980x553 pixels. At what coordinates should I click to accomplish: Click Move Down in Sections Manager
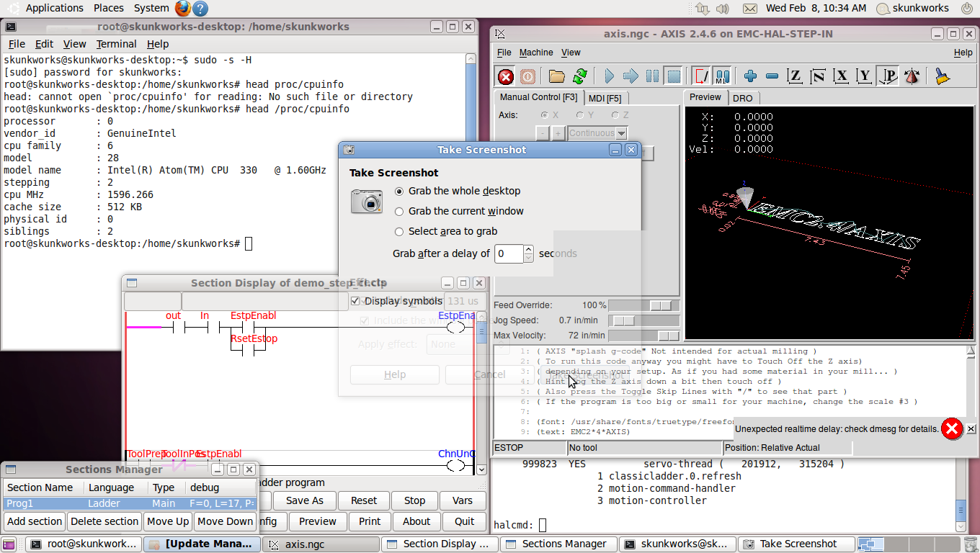[226, 521]
